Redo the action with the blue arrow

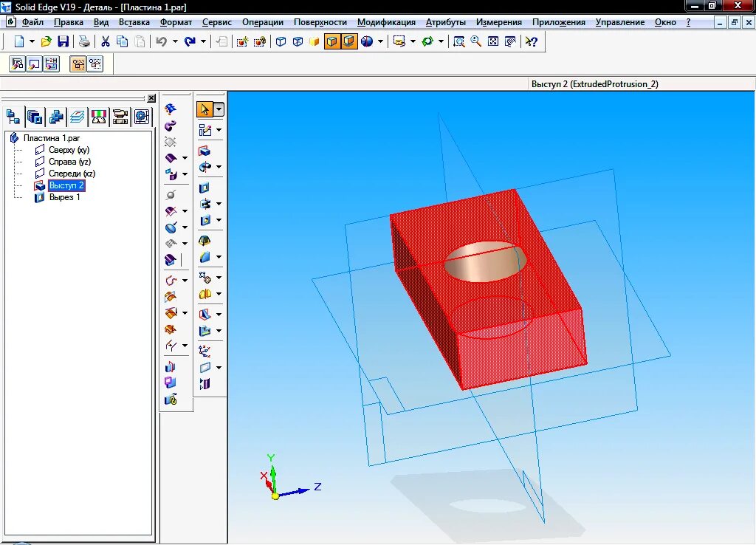tap(190, 41)
